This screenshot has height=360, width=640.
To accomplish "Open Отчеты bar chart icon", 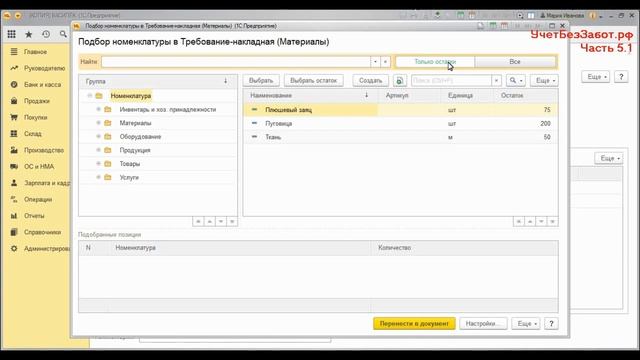I will click(x=14, y=216).
